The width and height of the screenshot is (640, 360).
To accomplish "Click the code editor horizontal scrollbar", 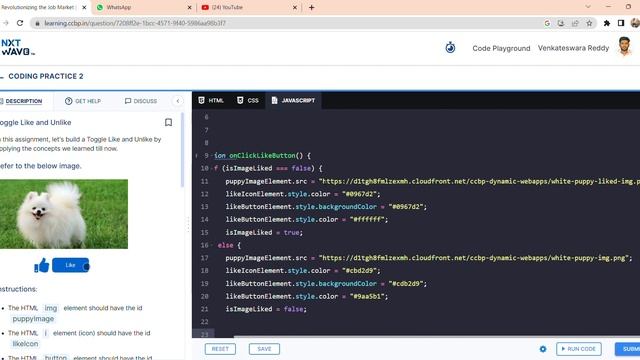I will click(x=437, y=337).
